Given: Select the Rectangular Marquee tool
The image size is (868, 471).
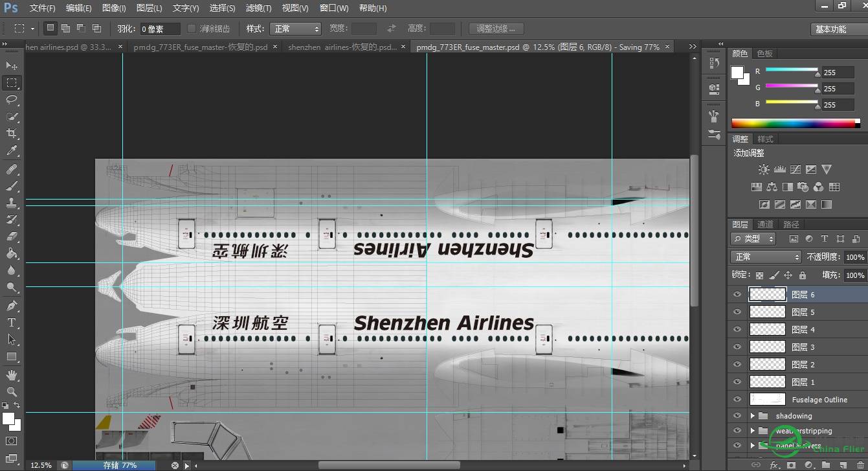Looking at the screenshot, I should click(x=12, y=83).
